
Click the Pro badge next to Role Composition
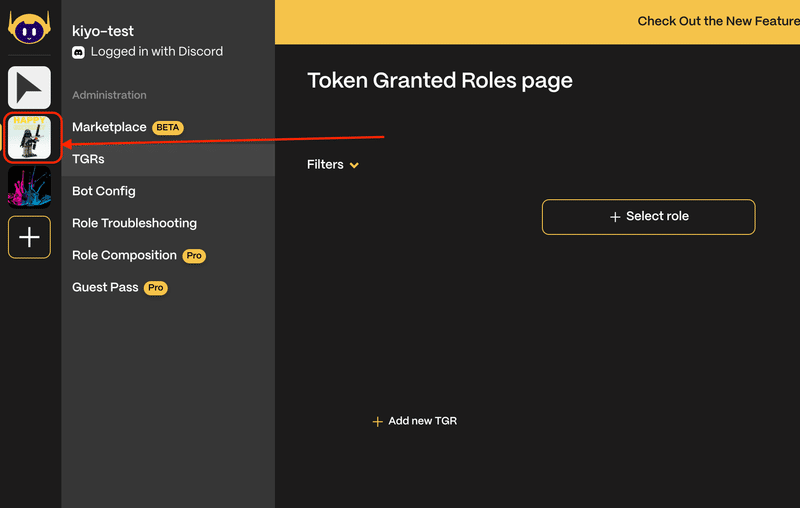point(194,256)
